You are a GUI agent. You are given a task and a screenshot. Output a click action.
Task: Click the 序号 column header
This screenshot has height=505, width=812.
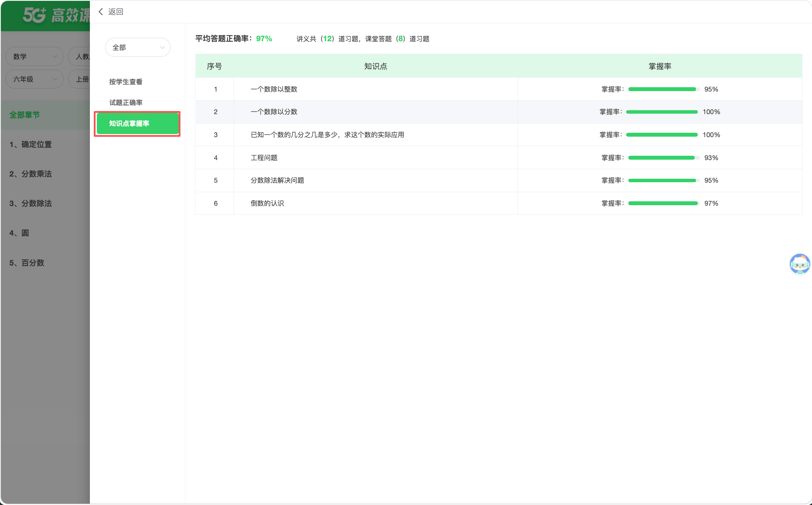coord(215,66)
